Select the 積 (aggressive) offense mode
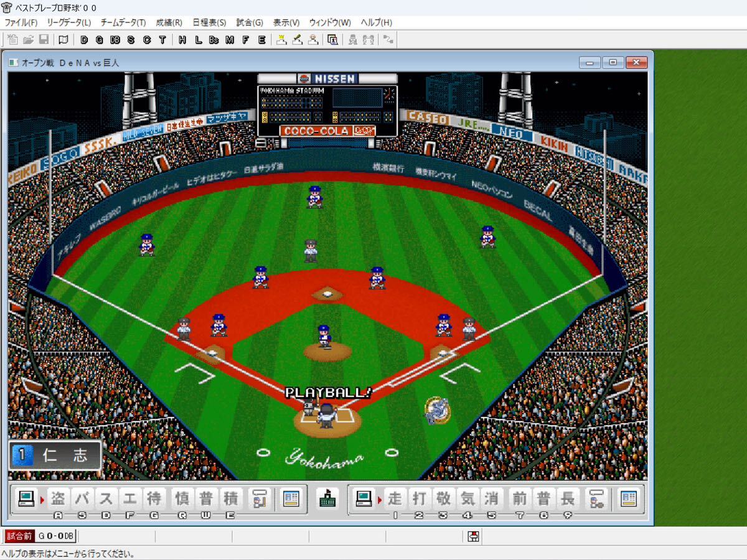The width and height of the screenshot is (747, 560). pyautogui.click(x=230, y=498)
